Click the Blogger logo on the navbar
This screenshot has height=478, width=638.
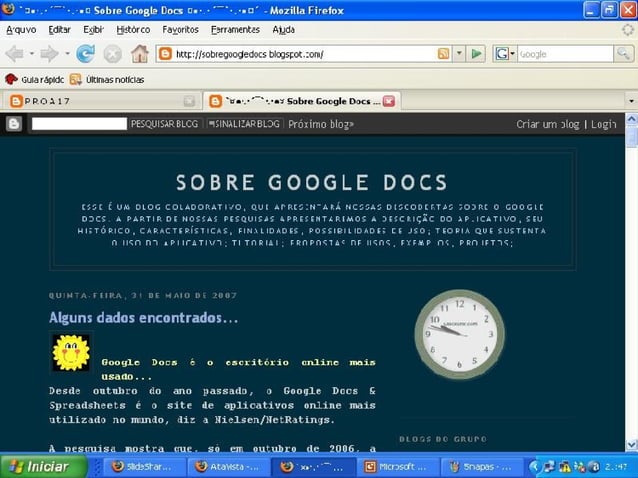(x=14, y=124)
